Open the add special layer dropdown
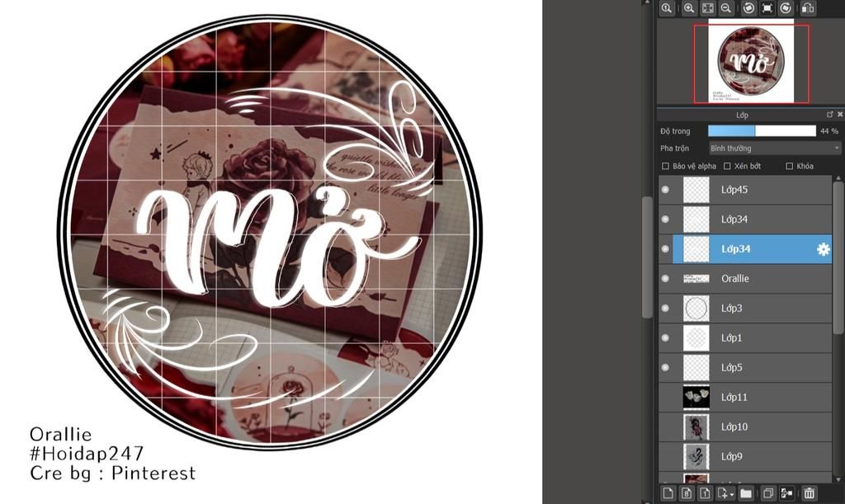 725,492
